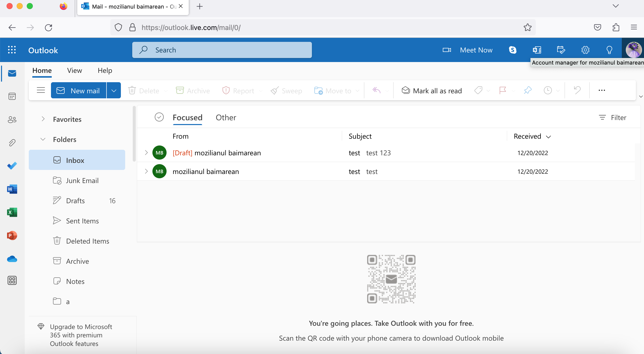Open the New mail split dropdown
The height and width of the screenshot is (354, 644).
113,90
